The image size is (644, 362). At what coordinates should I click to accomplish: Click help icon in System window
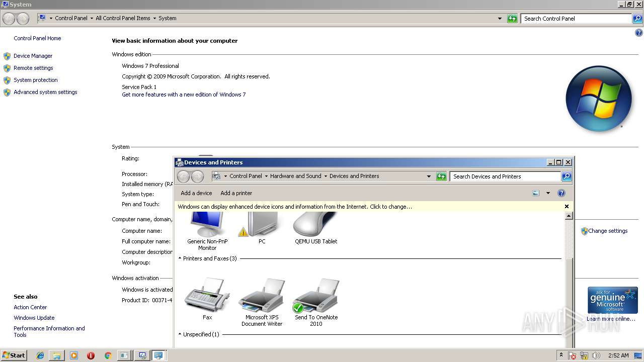click(x=639, y=33)
